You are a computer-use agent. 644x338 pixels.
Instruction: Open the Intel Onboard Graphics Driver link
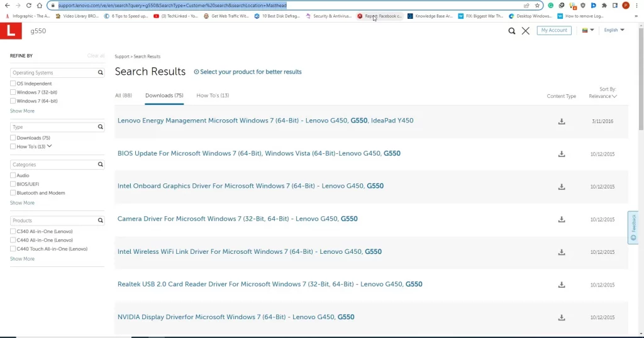click(x=250, y=186)
